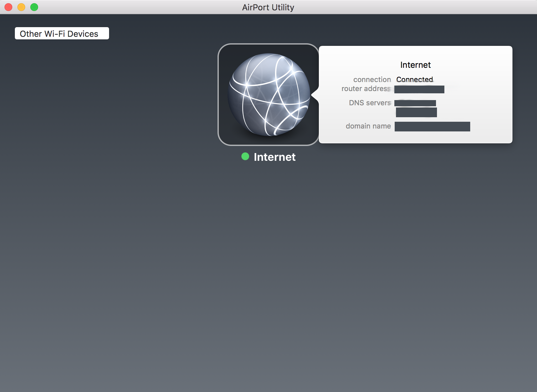537x392 pixels.
Task: Minimize the AirPort Utility window
Action: pos(21,7)
